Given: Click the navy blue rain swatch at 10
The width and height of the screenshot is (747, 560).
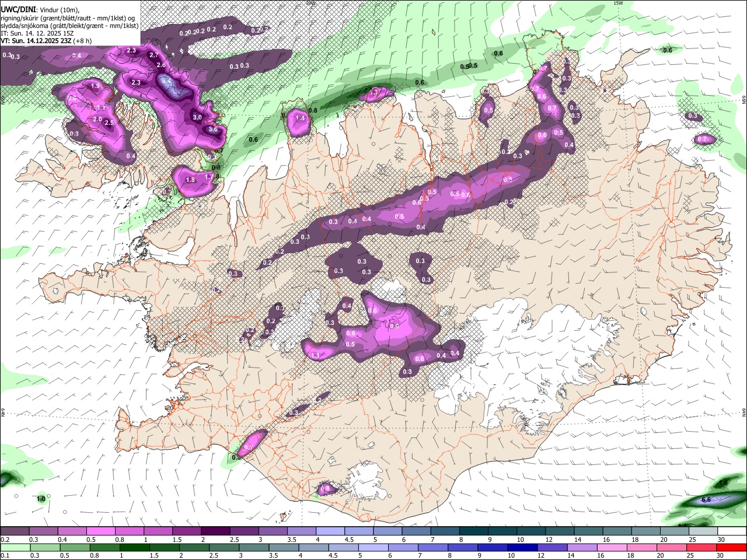Looking at the screenshot, I should click(521, 547).
